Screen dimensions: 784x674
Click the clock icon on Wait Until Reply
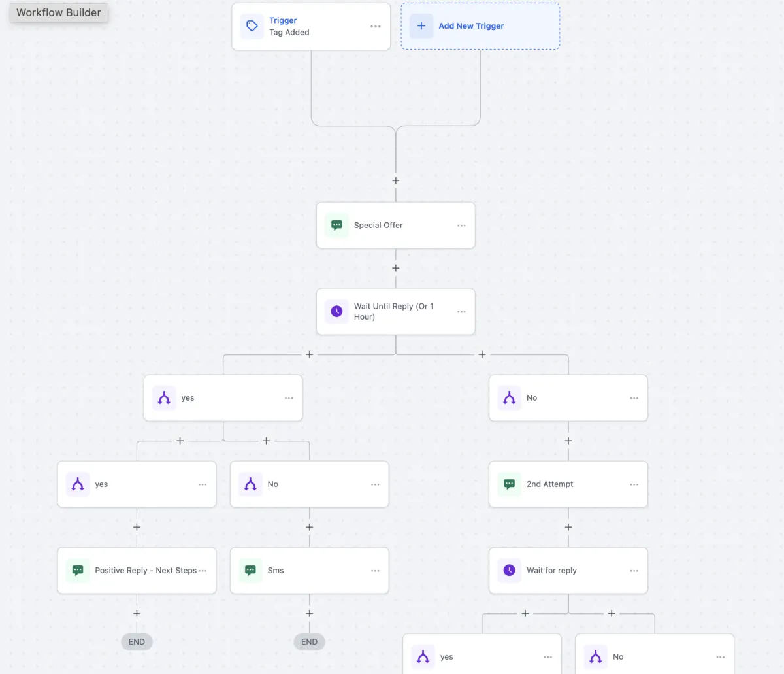(336, 311)
